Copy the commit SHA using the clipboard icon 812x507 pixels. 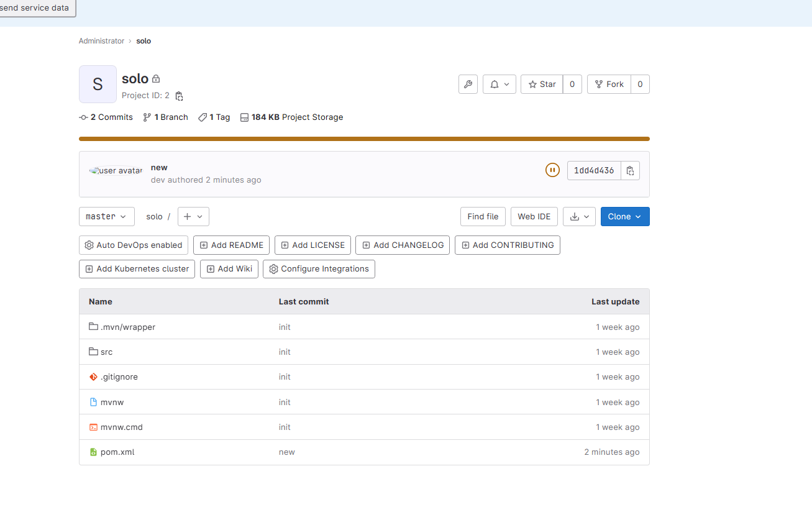(x=630, y=170)
